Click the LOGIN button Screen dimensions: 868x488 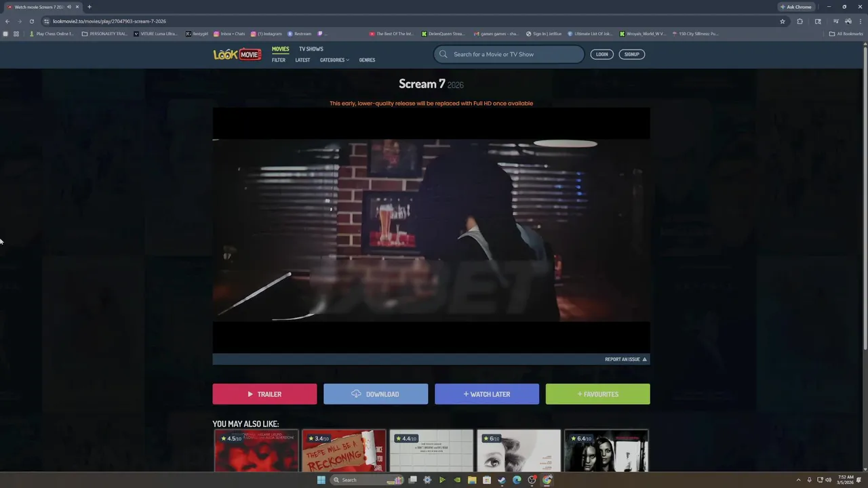tap(601, 54)
